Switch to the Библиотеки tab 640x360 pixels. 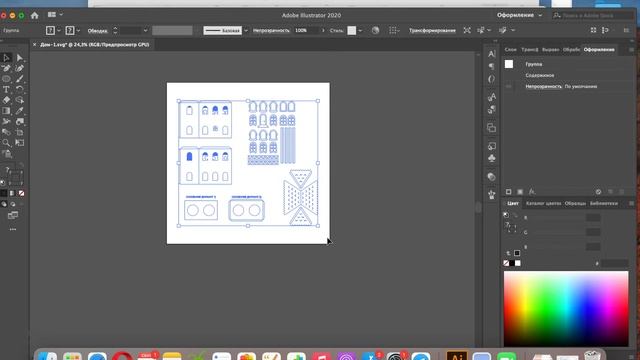[604, 203]
